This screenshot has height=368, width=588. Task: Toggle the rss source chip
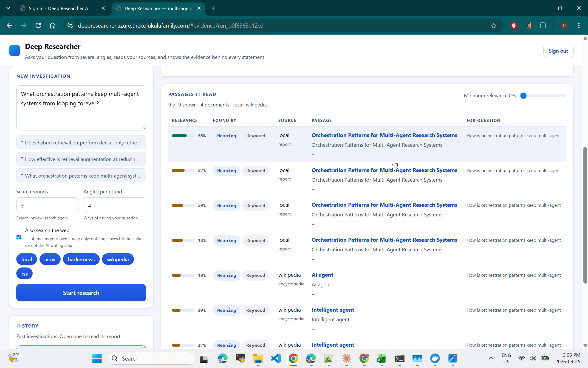click(x=24, y=273)
